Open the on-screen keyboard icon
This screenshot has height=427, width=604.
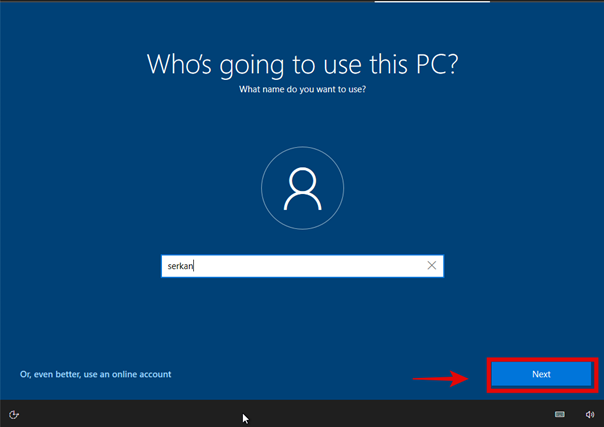560,414
